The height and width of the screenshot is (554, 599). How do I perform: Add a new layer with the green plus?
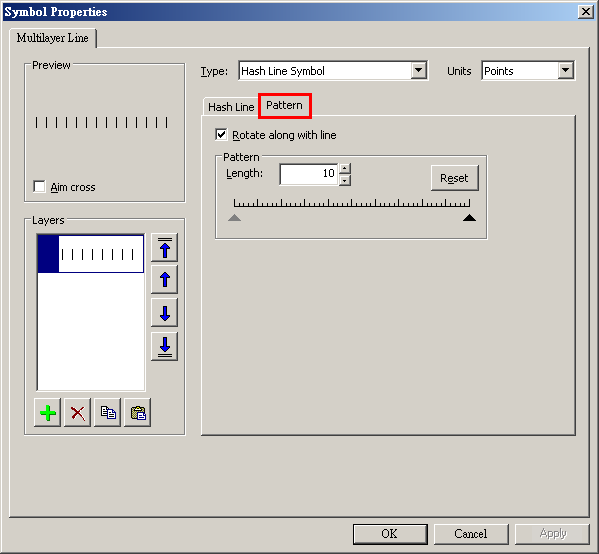pos(47,413)
